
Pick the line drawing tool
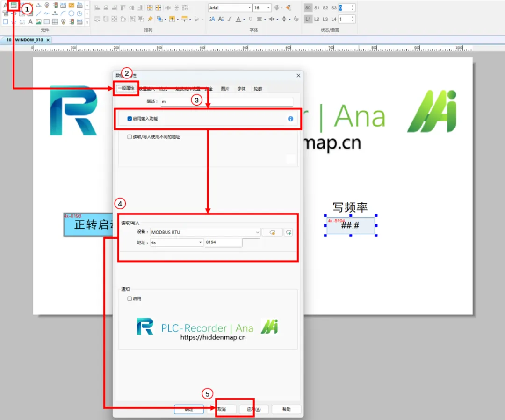[39, 14]
